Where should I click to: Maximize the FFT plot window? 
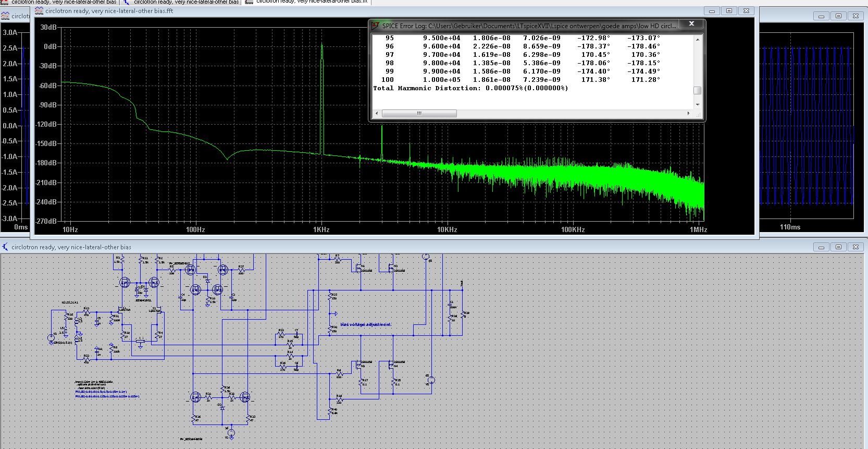coord(729,10)
